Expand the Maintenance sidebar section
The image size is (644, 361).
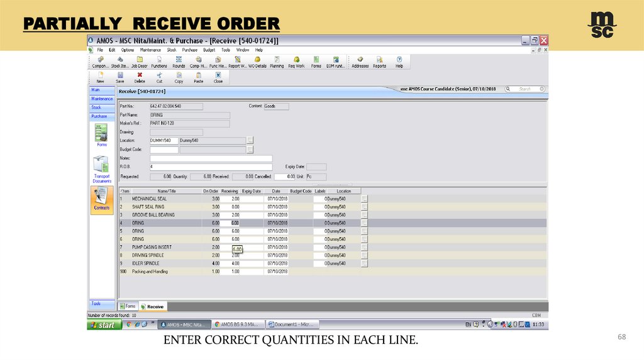click(x=102, y=99)
